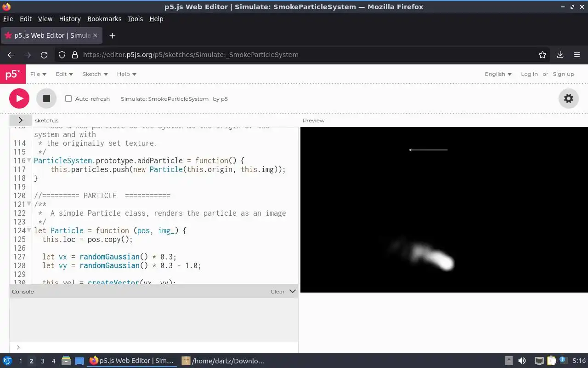The image size is (588, 368).
Task: Open the system start menu icon
Action: (7, 361)
